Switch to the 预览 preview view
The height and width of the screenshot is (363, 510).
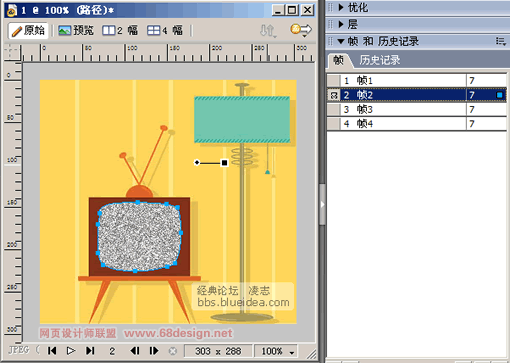coord(76,30)
